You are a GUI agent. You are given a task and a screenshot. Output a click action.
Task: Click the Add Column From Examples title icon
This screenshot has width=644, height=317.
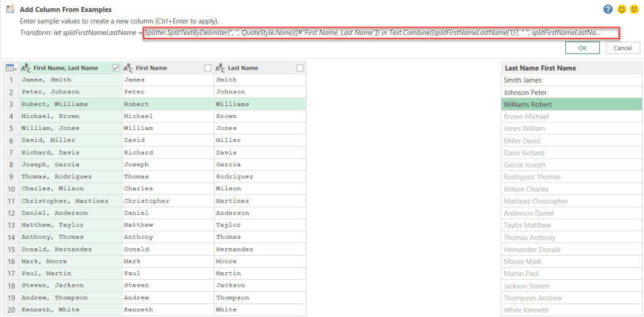[x=9, y=9]
